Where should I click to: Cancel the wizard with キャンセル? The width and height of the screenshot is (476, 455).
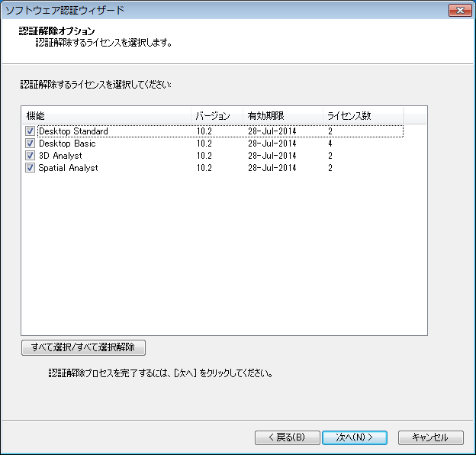point(430,437)
